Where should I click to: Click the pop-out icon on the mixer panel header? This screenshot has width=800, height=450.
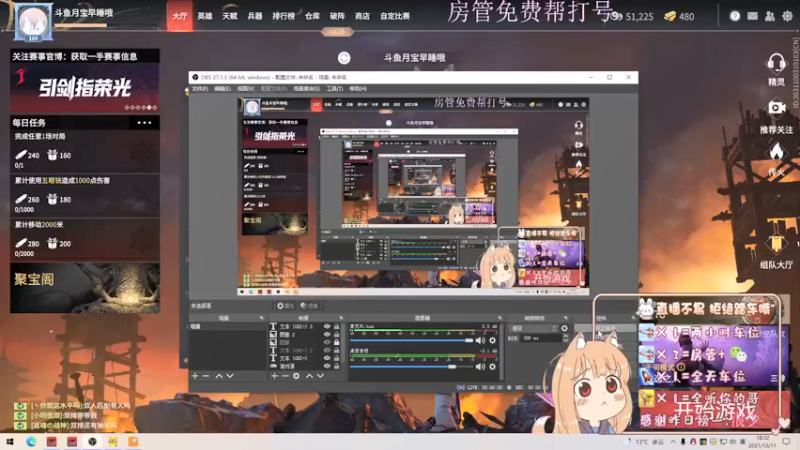click(x=499, y=318)
